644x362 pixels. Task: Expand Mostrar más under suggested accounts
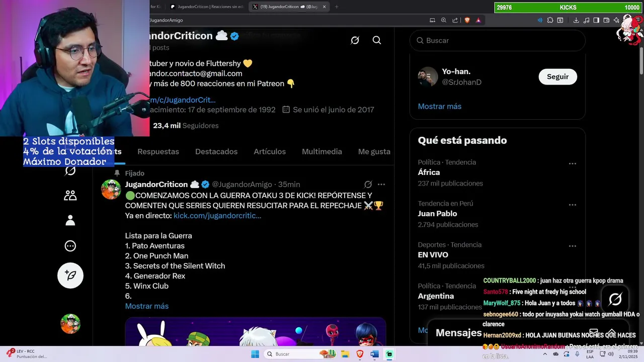click(440, 106)
